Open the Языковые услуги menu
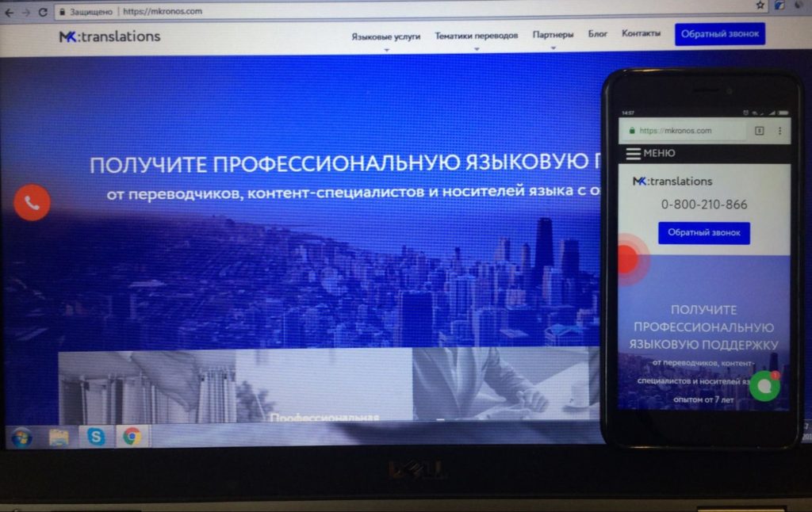This screenshot has height=512, width=812. 386,36
